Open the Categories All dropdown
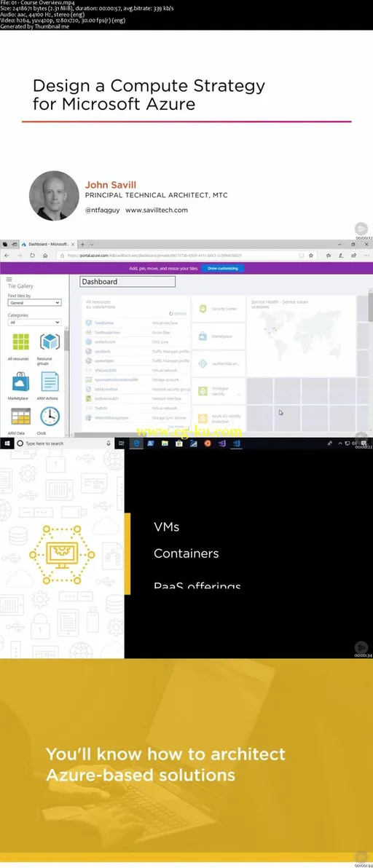 34,322
